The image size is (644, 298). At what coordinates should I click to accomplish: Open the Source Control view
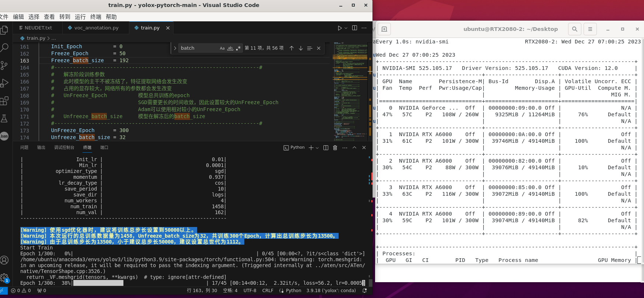click(4, 65)
